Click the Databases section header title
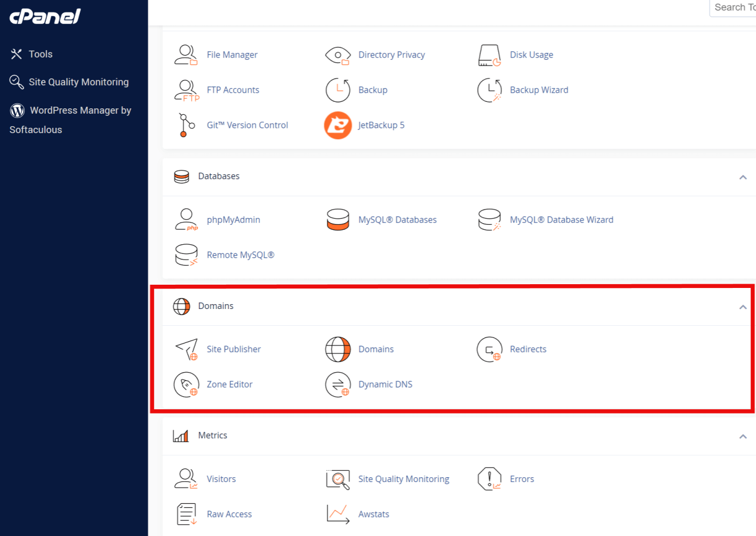 coord(219,176)
